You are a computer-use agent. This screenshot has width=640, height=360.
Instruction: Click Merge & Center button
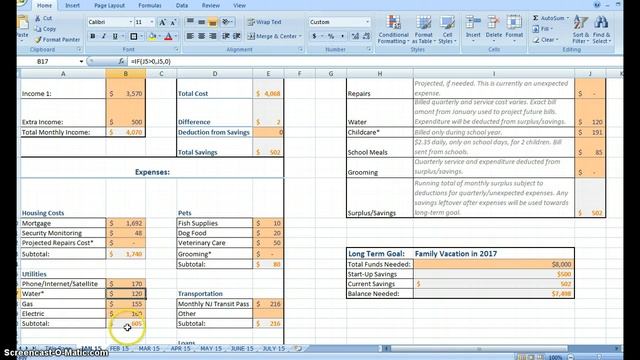point(274,36)
